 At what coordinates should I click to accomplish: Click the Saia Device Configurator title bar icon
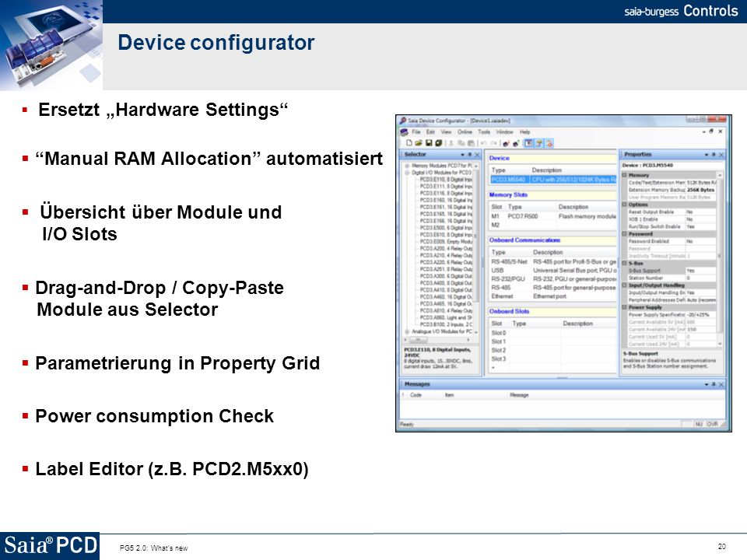pyautogui.click(x=403, y=121)
